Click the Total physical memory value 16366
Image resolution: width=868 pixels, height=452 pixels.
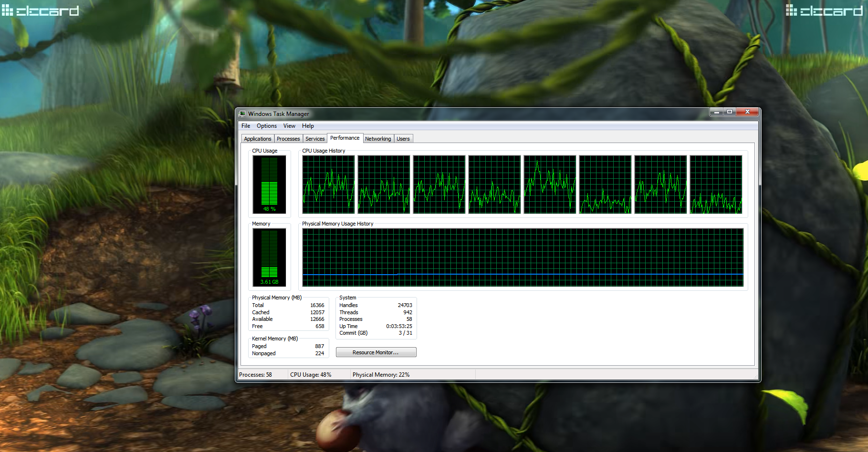coord(317,305)
